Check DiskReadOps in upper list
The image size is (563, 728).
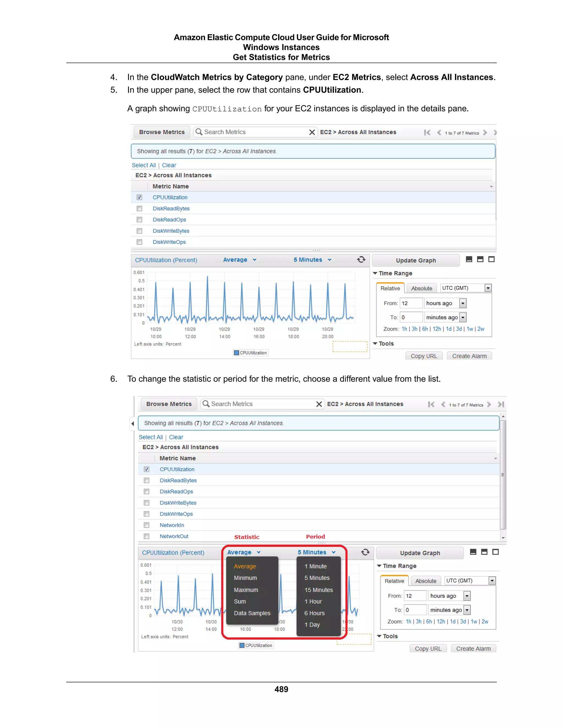tap(139, 220)
